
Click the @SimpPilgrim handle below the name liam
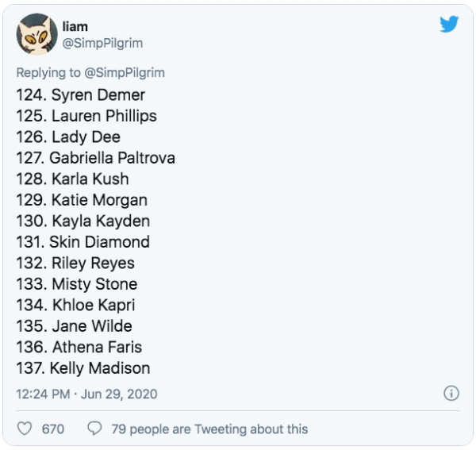[102, 43]
